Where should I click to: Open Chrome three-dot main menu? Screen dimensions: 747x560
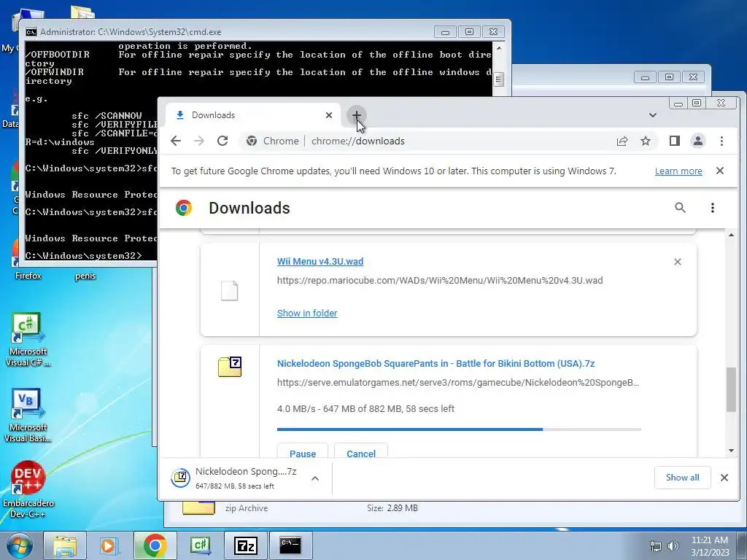pyautogui.click(x=721, y=141)
